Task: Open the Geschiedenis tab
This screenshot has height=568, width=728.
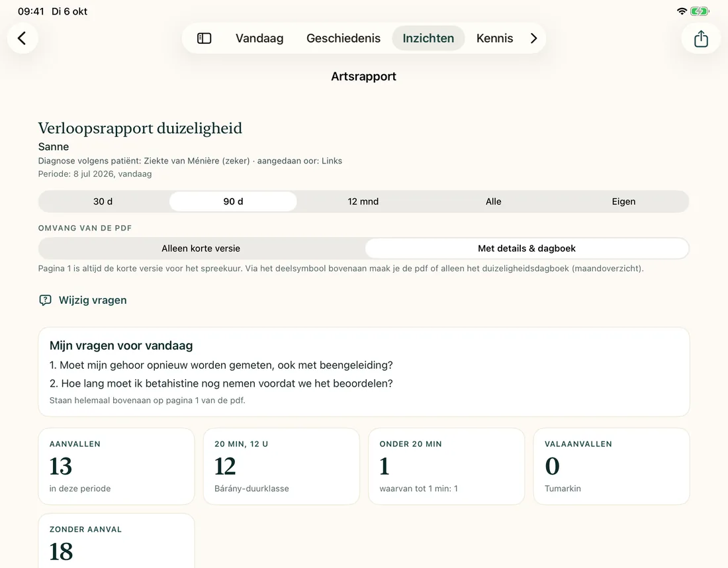Action: [343, 38]
